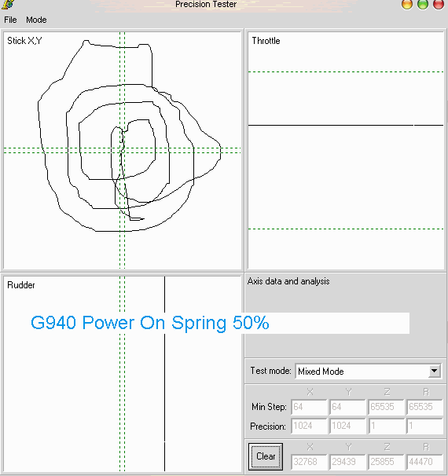The height and width of the screenshot is (476, 448).
Task: Open the File menu
Action: coord(10,20)
